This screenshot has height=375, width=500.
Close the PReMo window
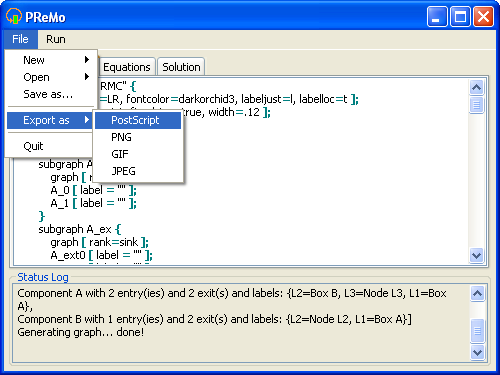click(483, 16)
